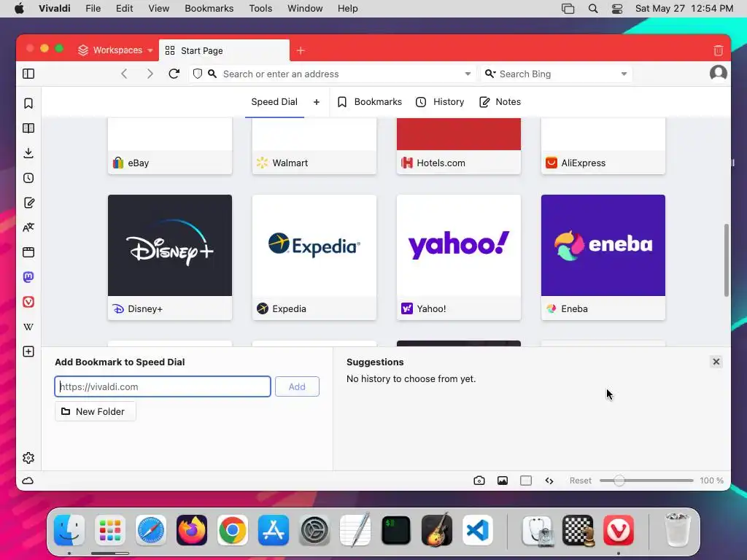Expand the address field history dropdown
The width and height of the screenshot is (747, 560).
[468, 74]
